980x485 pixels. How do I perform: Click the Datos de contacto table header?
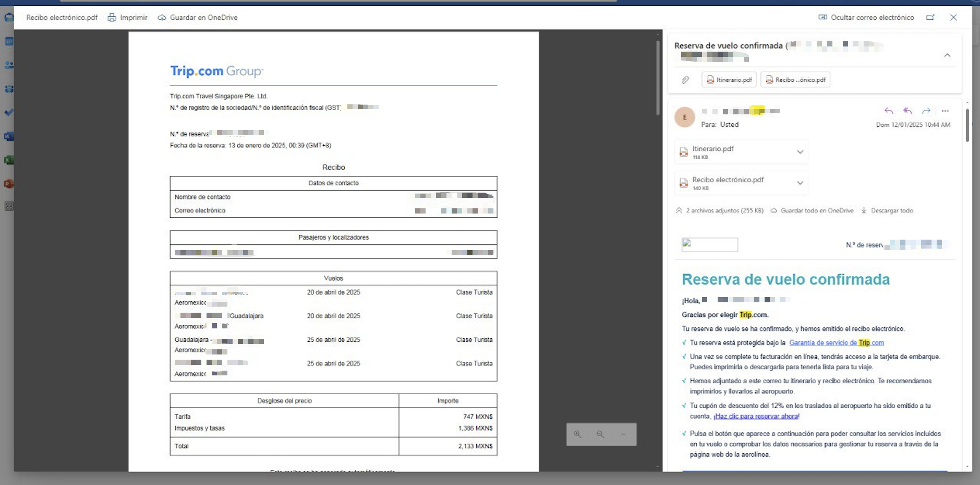click(x=333, y=183)
